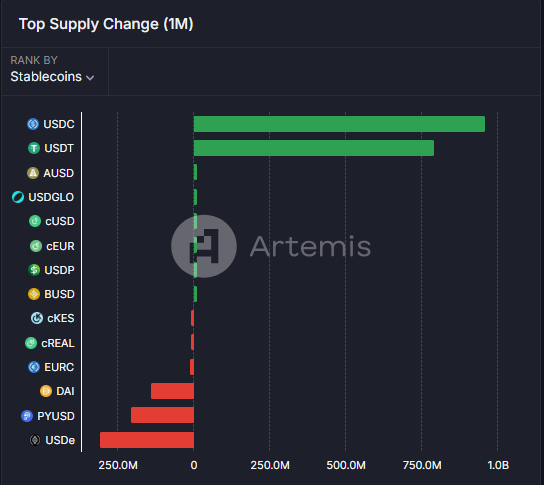Select the green USDT supply bar
The width and height of the screenshot is (544, 485).
coord(314,148)
